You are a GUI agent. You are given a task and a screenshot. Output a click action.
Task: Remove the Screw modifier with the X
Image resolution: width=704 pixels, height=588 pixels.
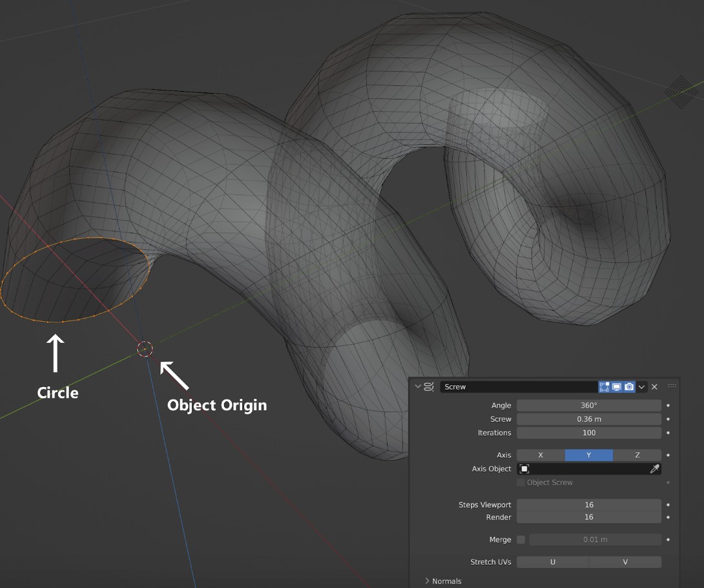[x=654, y=386]
